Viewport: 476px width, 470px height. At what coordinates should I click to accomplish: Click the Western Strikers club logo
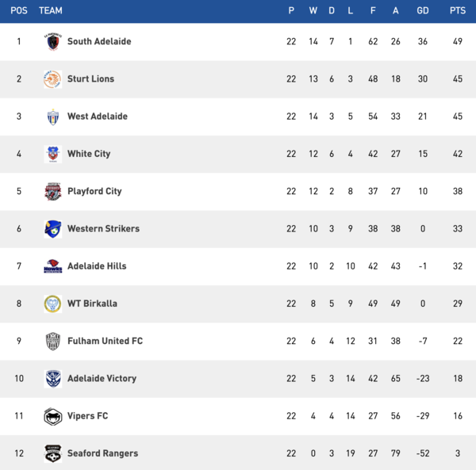[x=52, y=229]
